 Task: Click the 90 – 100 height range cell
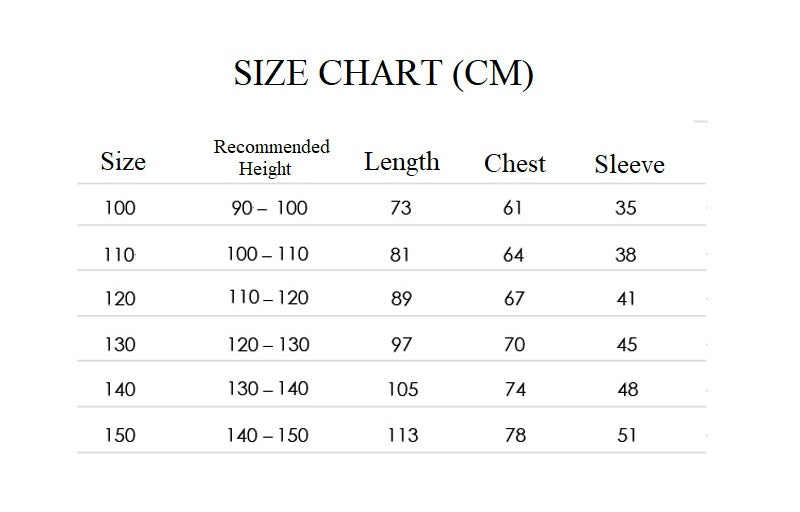tap(268, 208)
